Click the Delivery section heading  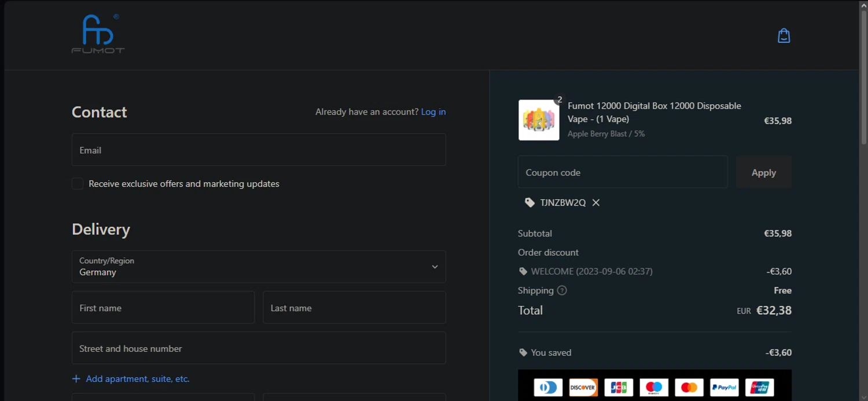(x=101, y=230)
